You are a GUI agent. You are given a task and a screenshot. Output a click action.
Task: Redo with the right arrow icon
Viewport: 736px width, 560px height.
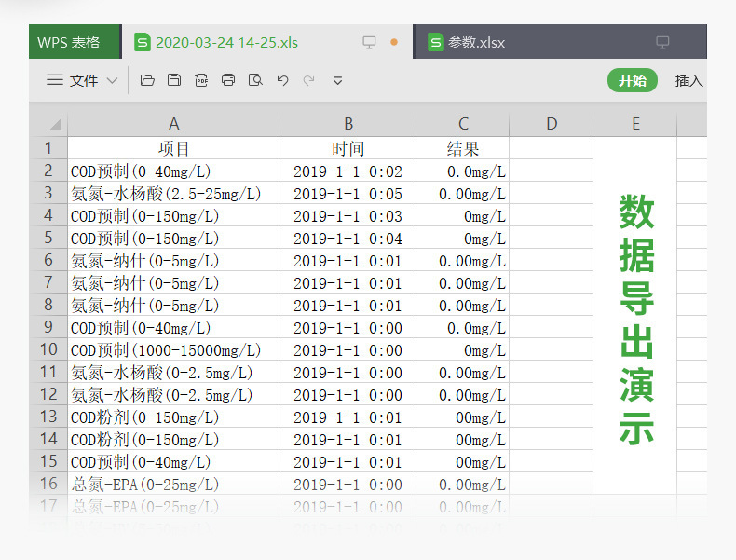point(309,80)
